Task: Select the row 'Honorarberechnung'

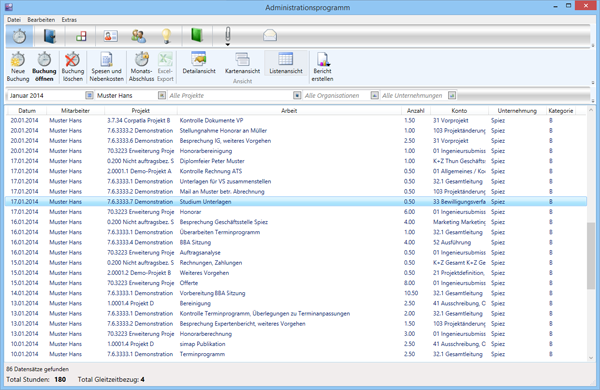Action: (x=296, y=334)
